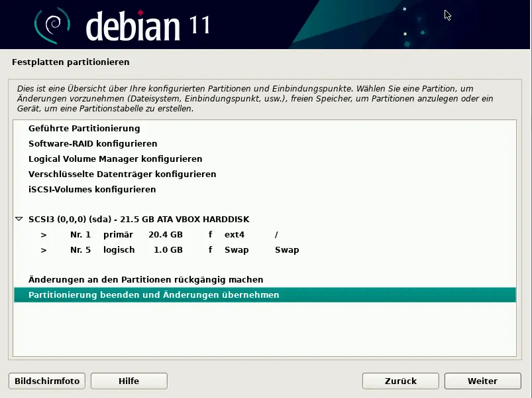Collapse the SCSI3 disk tree triangle
532x398 pixels.
[x=19, y=219]
